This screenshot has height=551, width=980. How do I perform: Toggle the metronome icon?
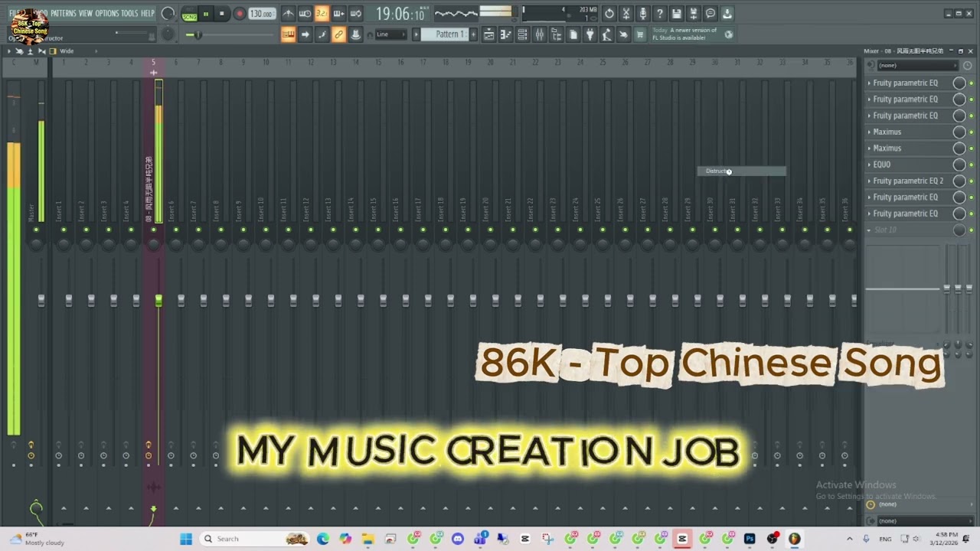tap(288, 14)
